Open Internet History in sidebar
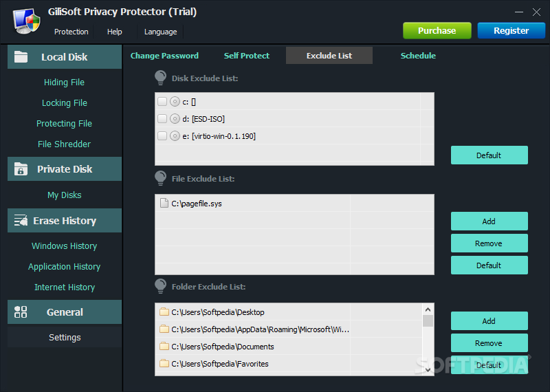The width and height of the screenshot is (550, 392). [x=65, y=287]
